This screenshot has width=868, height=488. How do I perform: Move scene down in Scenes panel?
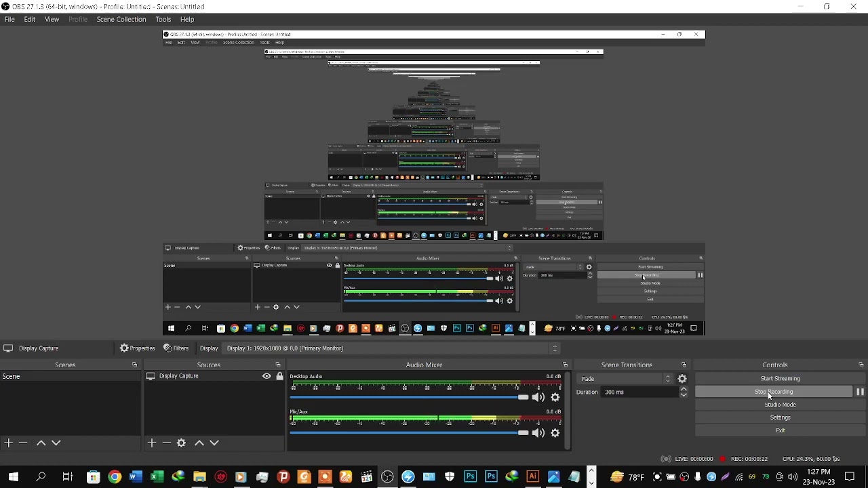tap(56, 443)
